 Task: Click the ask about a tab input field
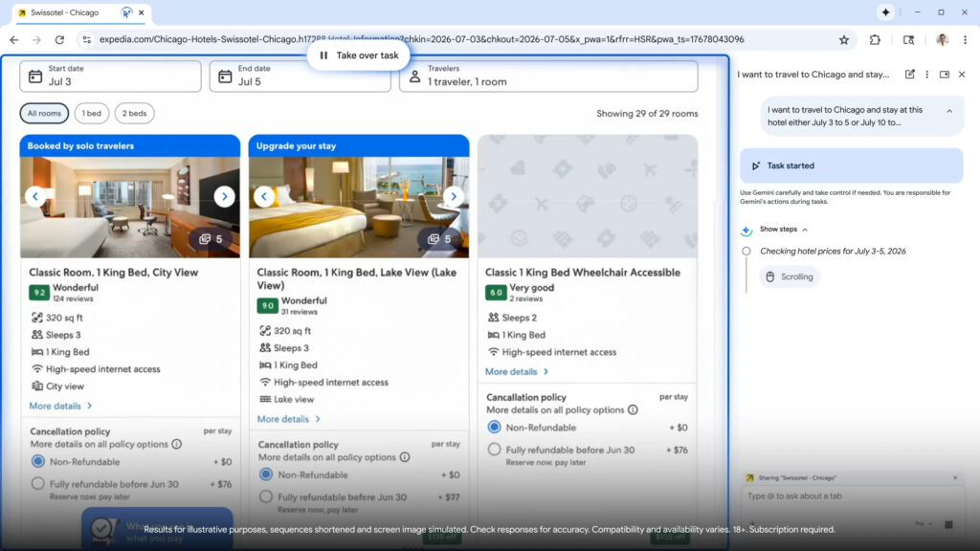point(840,496)
